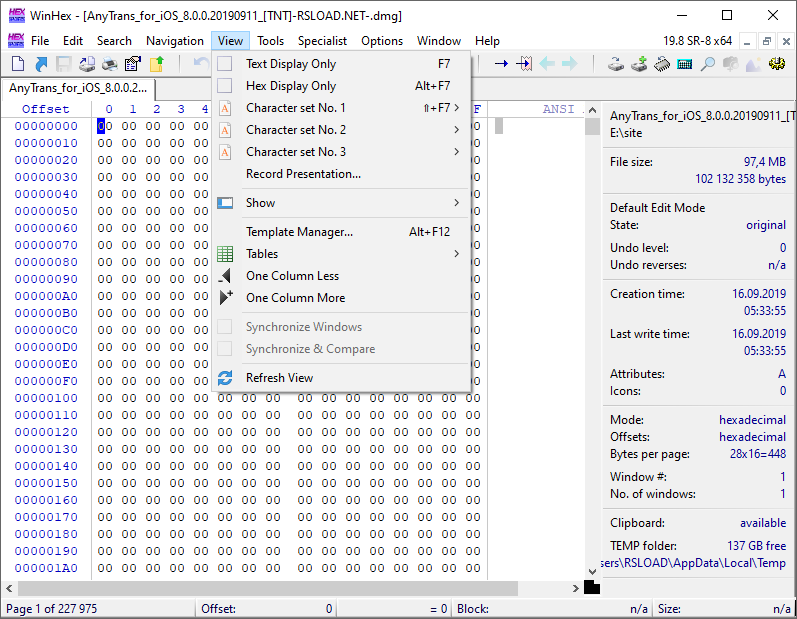Click the Print toolbar icon
The image size is (797, 619).
pyautogui.click(x=110, y=64)
